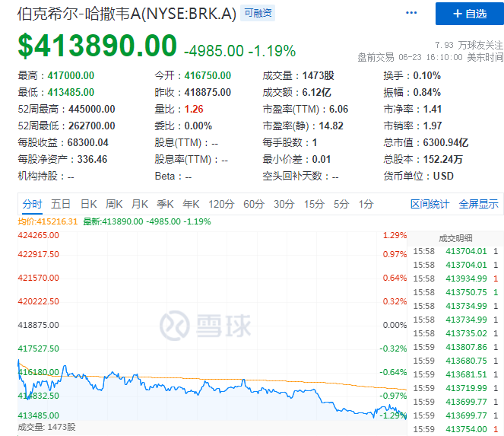Click the 成交额 value 6.12亿
Viewport: 504px width, 436px height.
pos(316,92)
